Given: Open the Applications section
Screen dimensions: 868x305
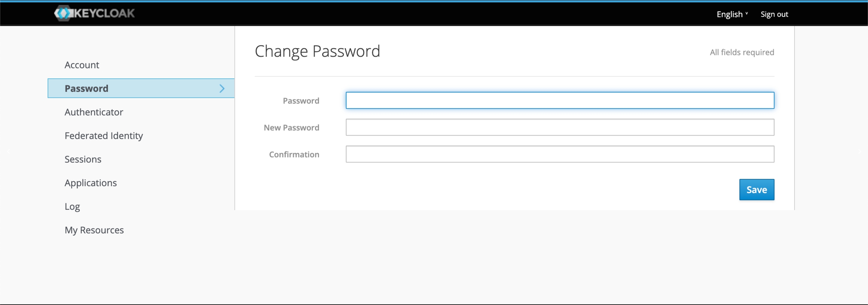Looking at the screenshot, I should [x=90, y=183].
